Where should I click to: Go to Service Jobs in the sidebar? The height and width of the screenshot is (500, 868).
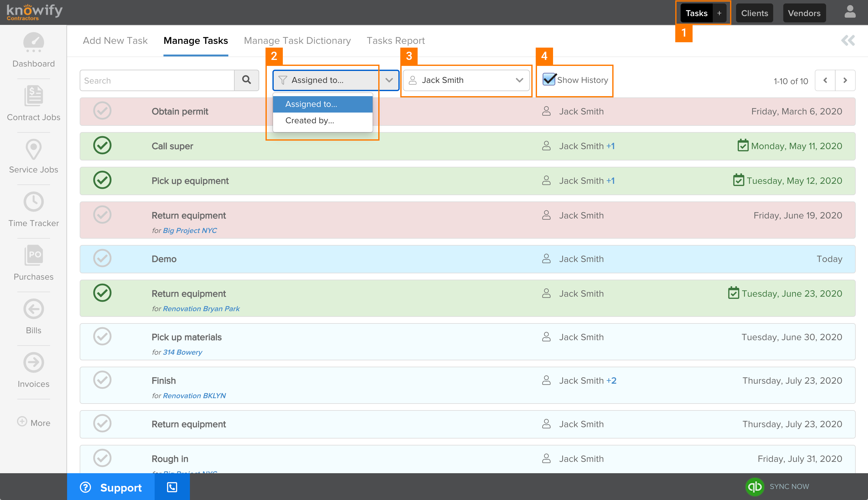[x=34, y=156]
